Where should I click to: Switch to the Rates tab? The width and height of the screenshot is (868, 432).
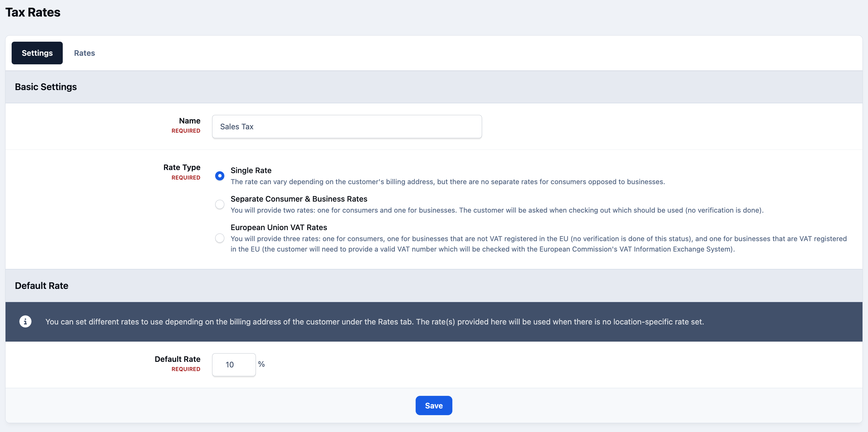pos(84,53)
